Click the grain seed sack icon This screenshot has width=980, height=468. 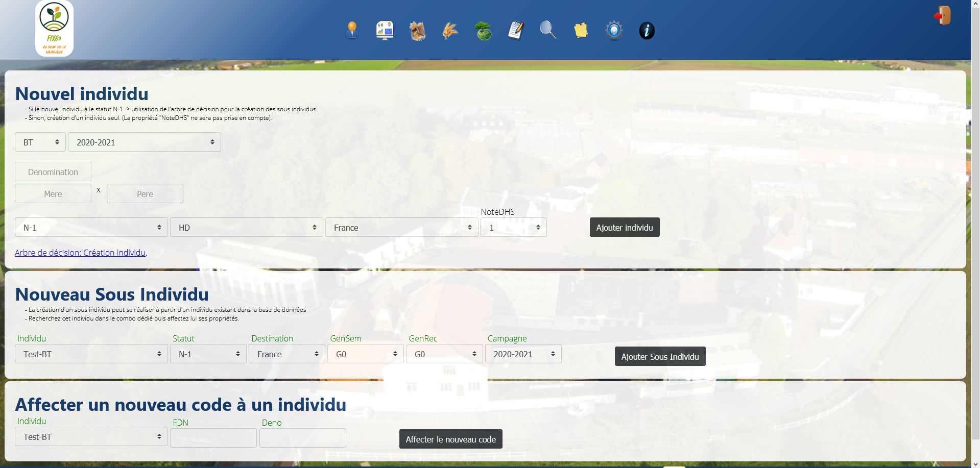click(x=417, y=31)
